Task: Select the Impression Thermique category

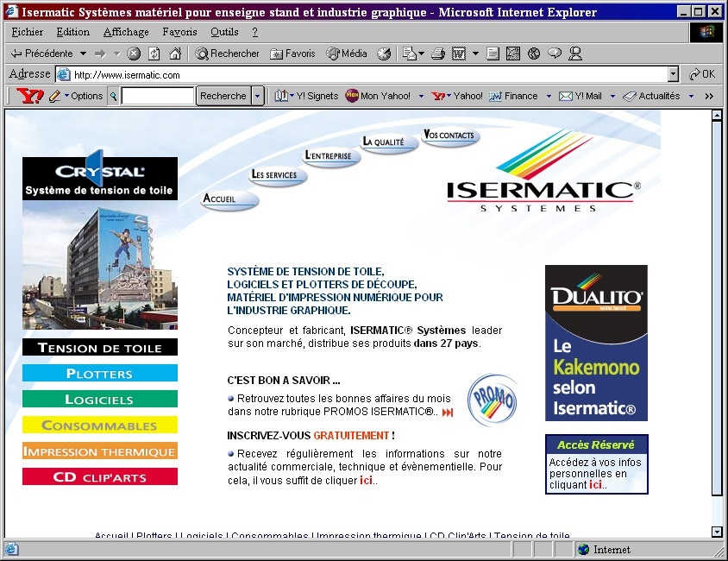Action: (100, 451)
